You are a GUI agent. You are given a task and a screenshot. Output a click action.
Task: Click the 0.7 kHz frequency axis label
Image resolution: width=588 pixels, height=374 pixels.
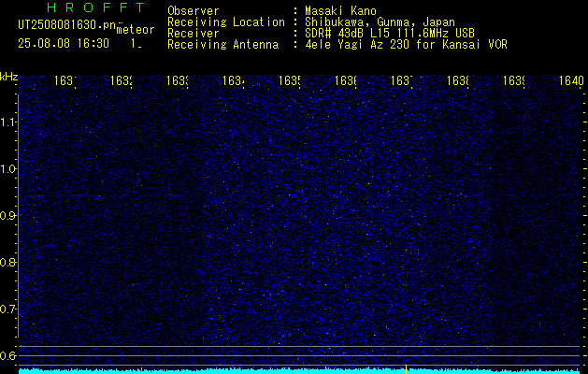pyautogui.click(x=8, y=309)
